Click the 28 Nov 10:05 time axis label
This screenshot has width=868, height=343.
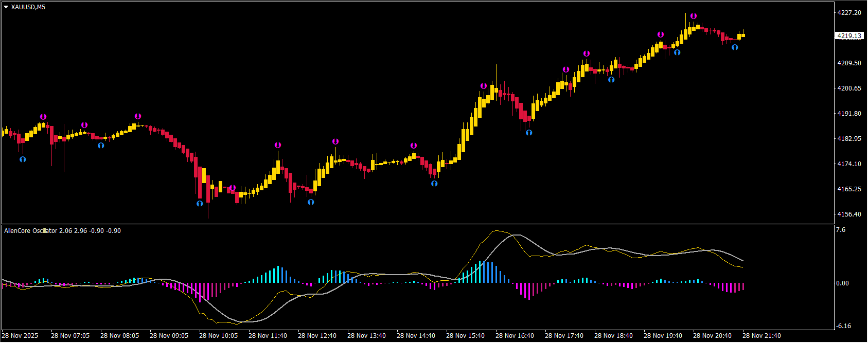[x=218, y=336]
